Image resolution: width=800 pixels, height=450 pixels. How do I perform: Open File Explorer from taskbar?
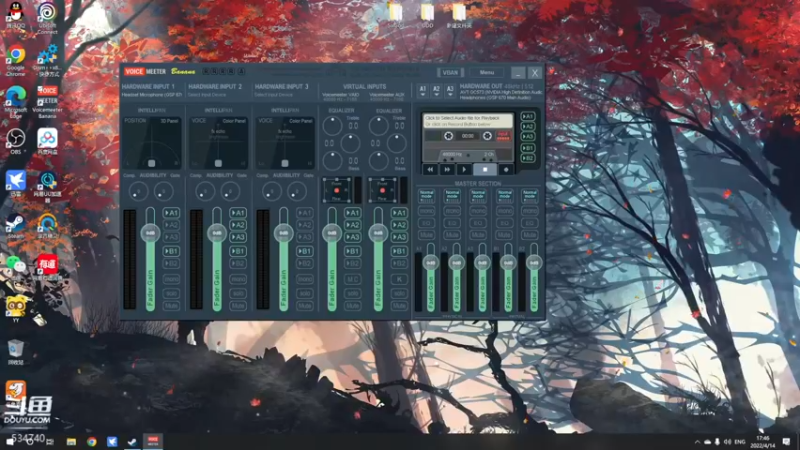coord(71,441)
